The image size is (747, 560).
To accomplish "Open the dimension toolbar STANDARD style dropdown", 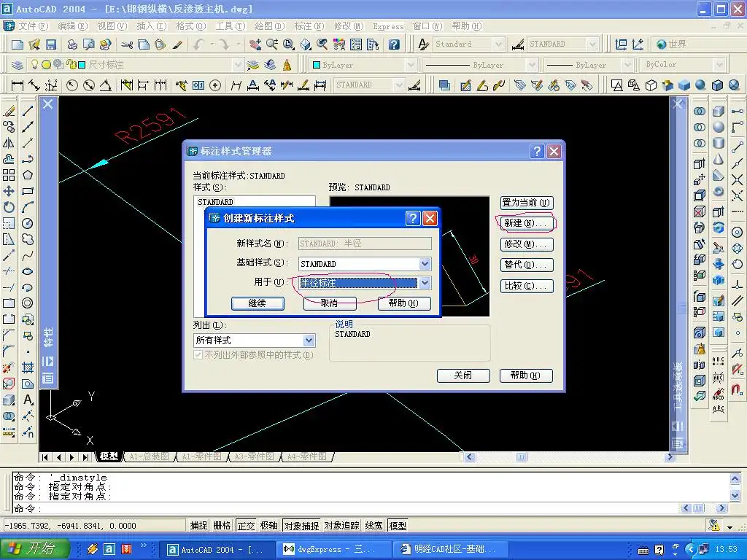I will click(x=399, y=86).
